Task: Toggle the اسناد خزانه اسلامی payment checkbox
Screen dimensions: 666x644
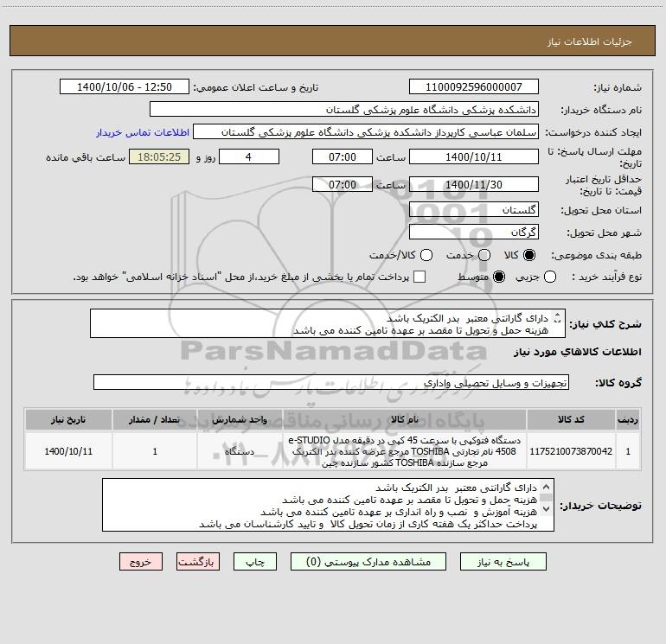Action: pos(419,277)
